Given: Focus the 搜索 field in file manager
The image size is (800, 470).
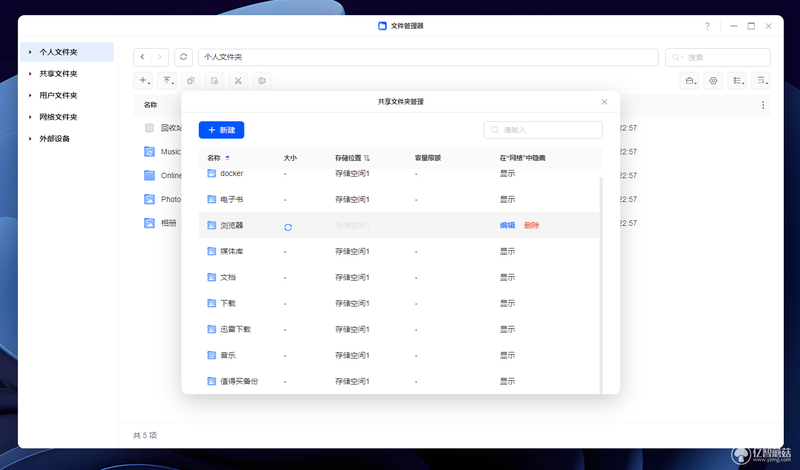Looking at the screenshot, I should (717, 57).
